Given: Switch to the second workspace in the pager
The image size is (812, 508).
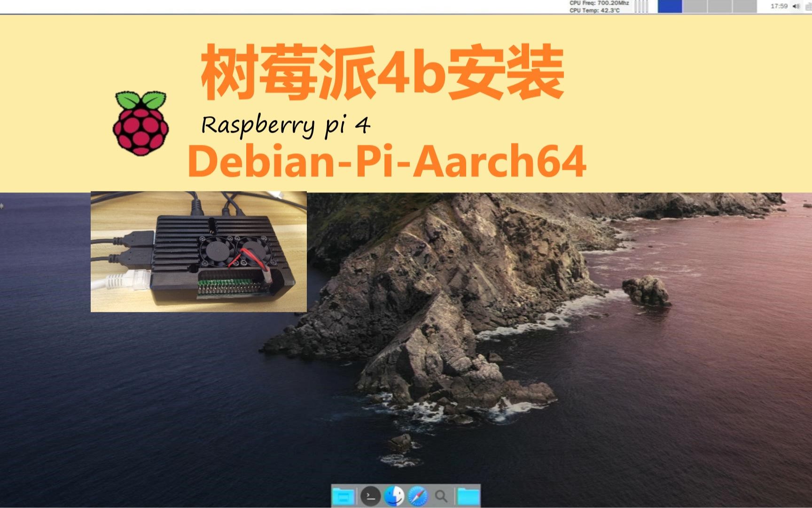Looking at the screenshot, I should [695, 6].
